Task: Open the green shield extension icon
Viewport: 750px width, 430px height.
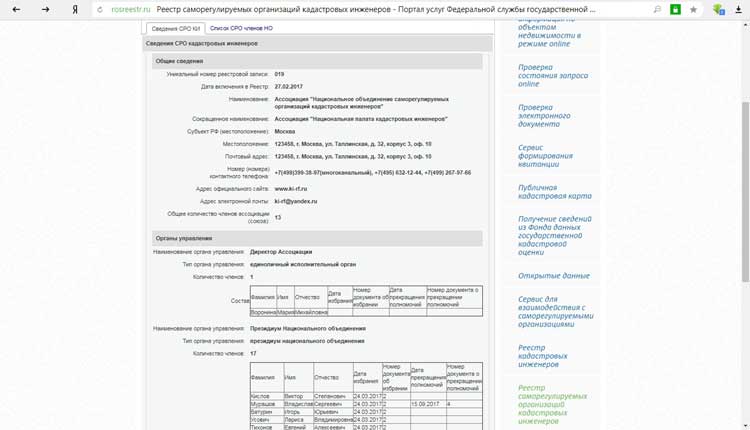Action: point(718,9)
